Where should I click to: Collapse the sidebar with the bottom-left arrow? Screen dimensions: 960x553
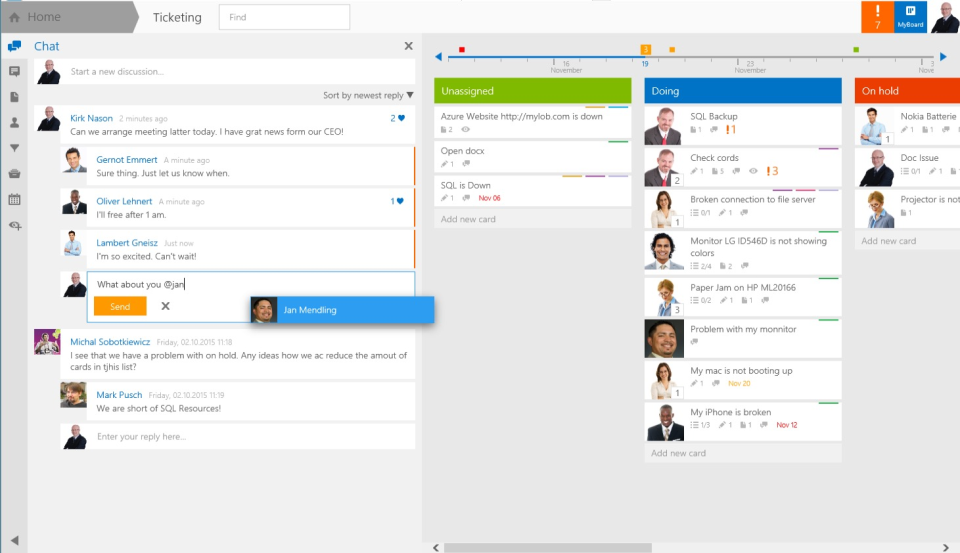pos(14,541)
